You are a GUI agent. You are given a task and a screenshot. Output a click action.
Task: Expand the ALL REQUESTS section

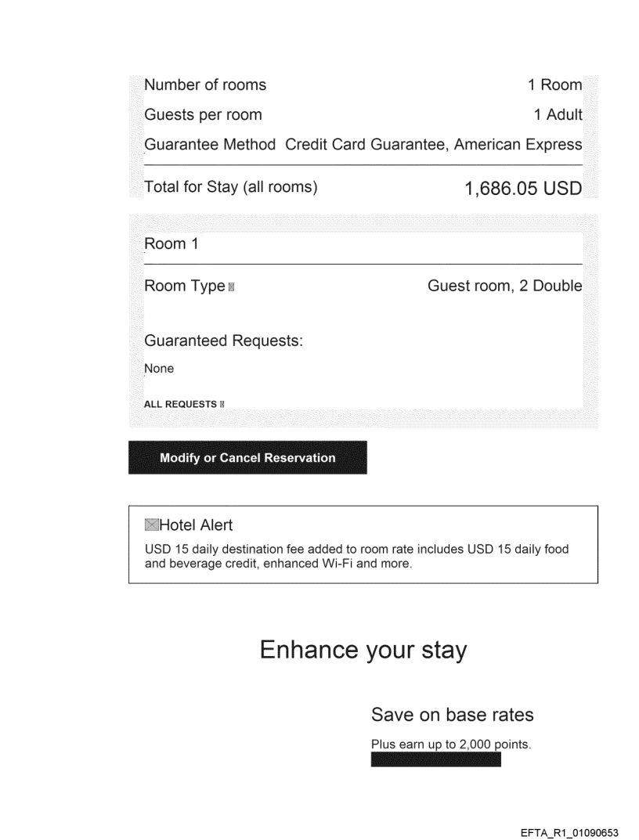click(x=180, y=405)
